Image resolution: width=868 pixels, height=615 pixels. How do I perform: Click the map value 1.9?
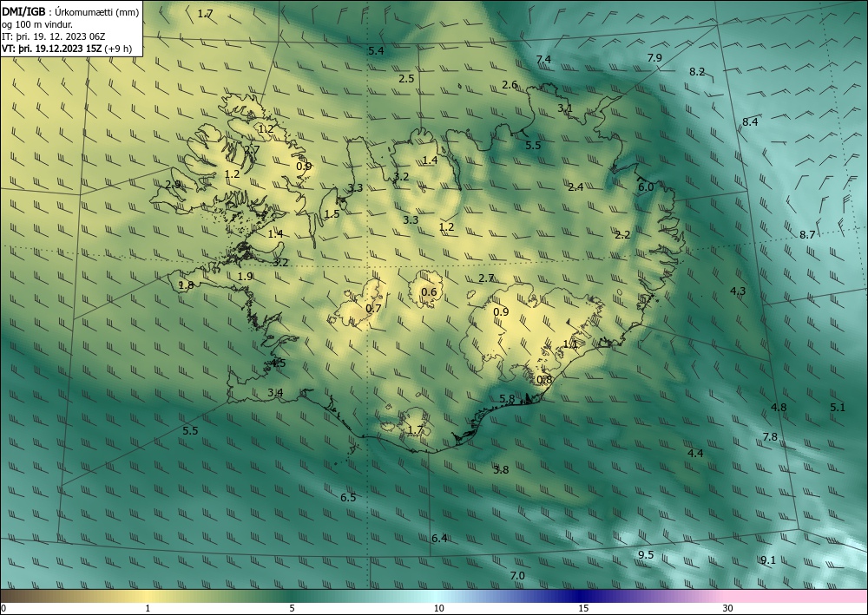[246, 276]
